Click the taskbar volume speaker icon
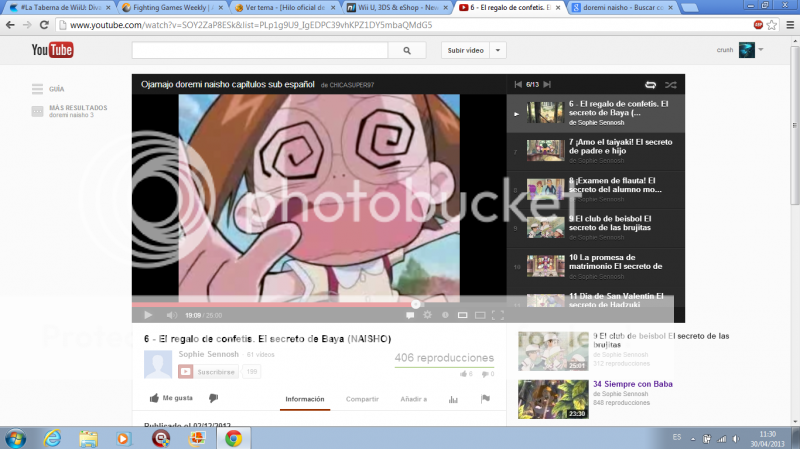Screen dimensions: 800x449 click(x=736, y=439)
